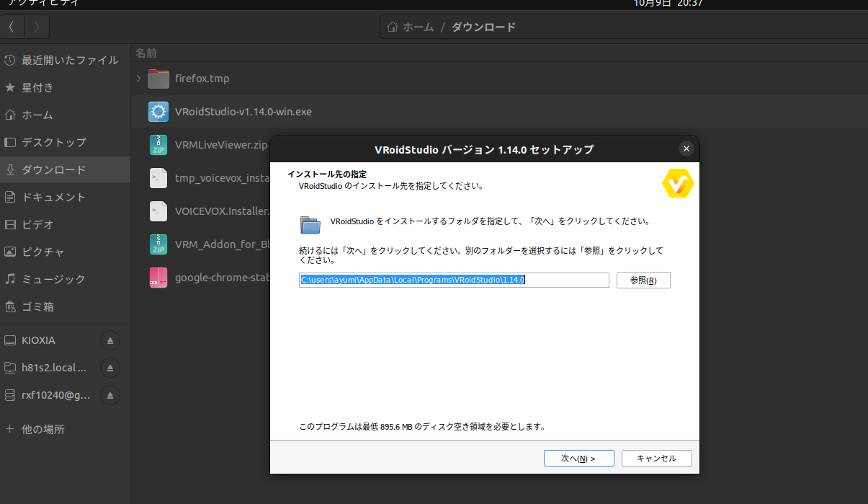Go back with the left arrow button
The height and width of the screenshot is (504, 868).
tap(12, 27)
